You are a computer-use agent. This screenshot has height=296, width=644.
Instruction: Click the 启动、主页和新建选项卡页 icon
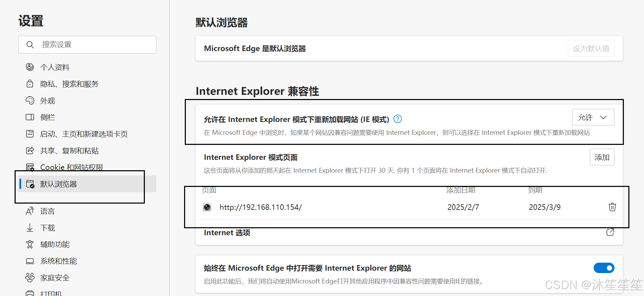pyautogui.click(x=30, y=134)
